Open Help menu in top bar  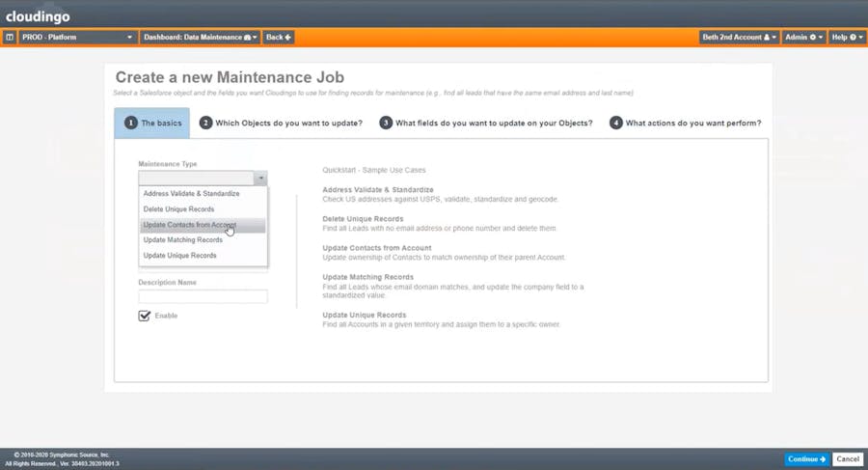point(847,38)
